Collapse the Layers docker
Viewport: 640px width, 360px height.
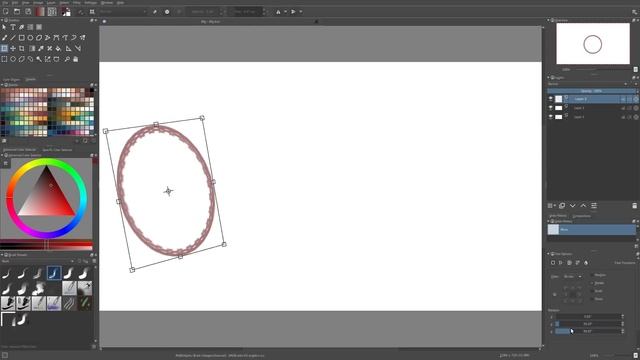(549, 77)
